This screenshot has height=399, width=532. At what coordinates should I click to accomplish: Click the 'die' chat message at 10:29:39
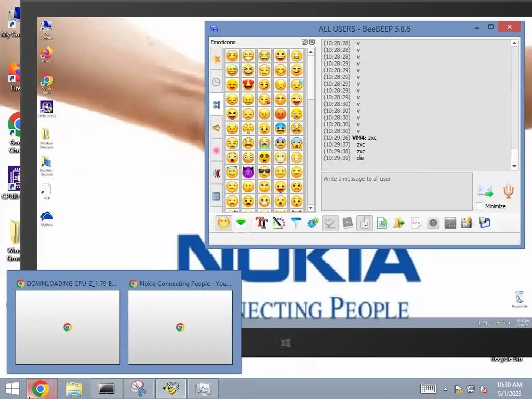(x=360, y=158)
